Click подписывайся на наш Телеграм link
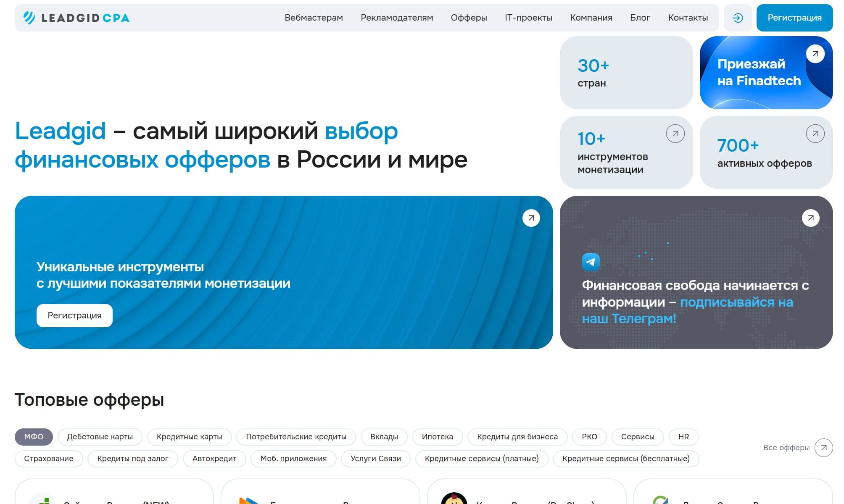 pos(687,310)
